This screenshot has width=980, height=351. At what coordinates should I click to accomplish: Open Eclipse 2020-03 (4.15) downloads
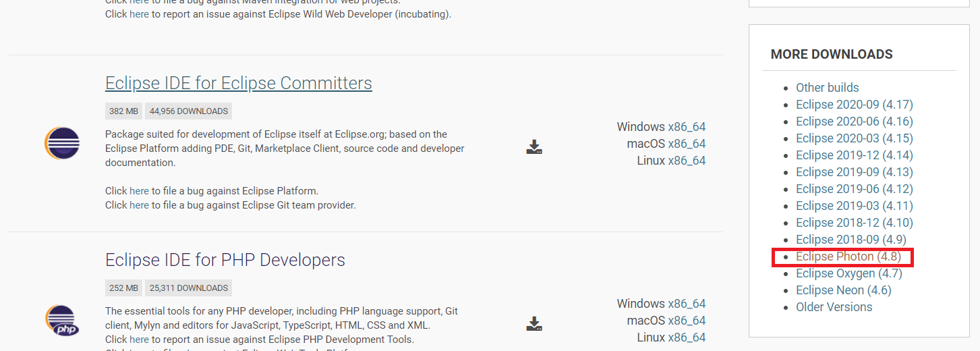coord(855,138)
